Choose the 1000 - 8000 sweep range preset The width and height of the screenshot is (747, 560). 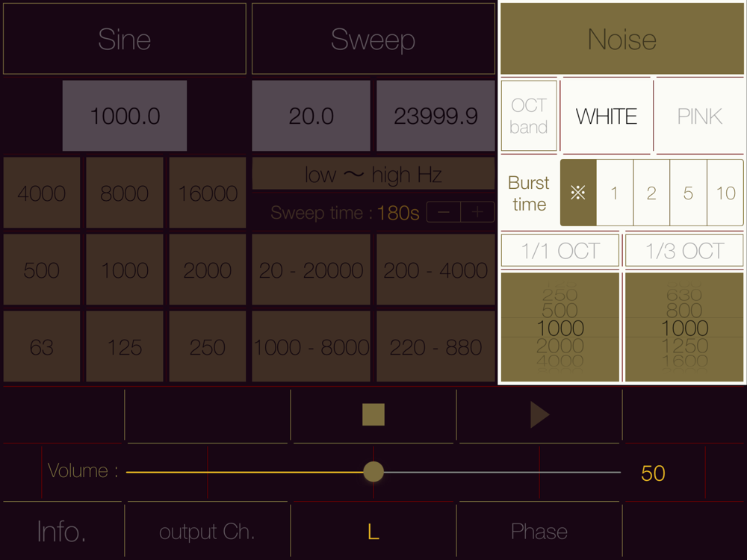point(311,346)
